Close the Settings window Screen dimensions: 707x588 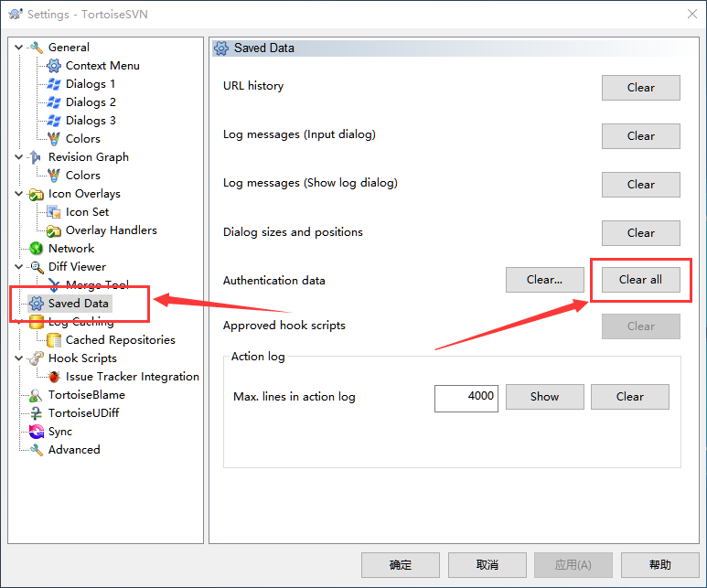pos(692,14)
